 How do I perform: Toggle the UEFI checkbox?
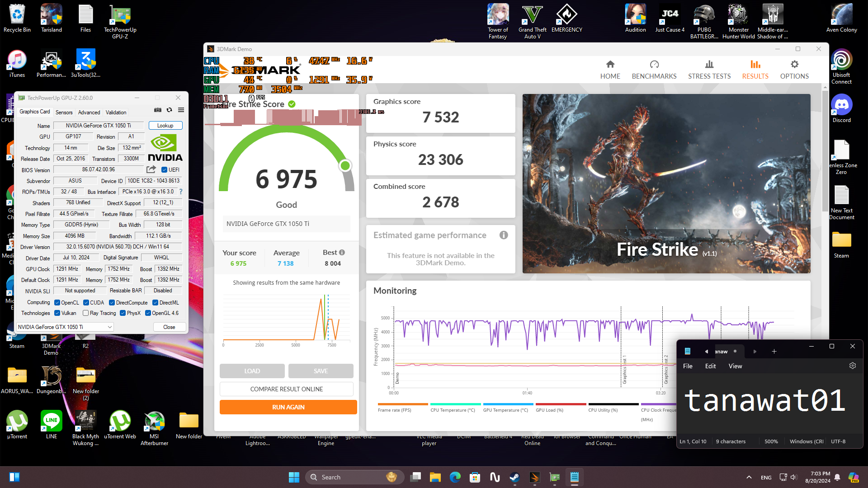[165, 170]
